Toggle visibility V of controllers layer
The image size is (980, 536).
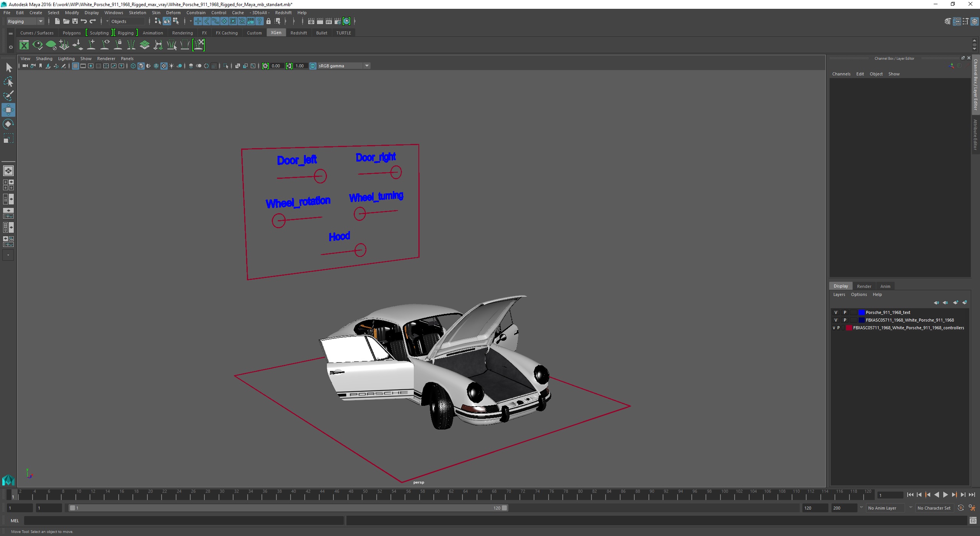834,328
